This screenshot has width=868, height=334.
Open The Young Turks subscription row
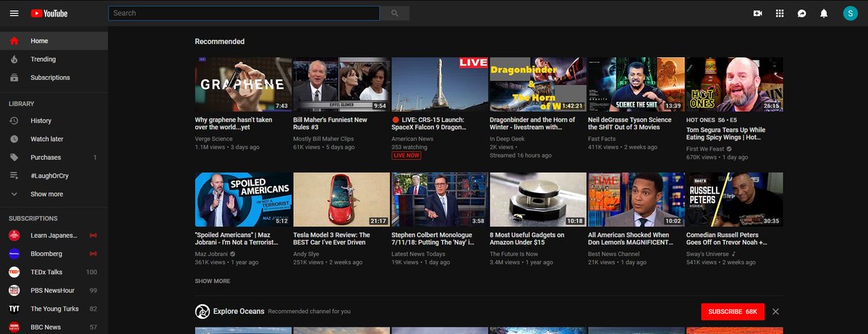54,309
